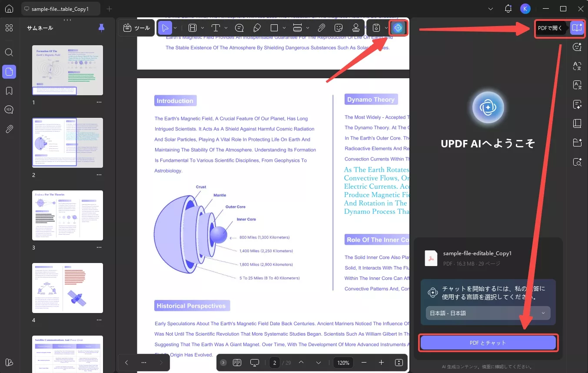Open more options for thumbnail 3

[99, 247]
